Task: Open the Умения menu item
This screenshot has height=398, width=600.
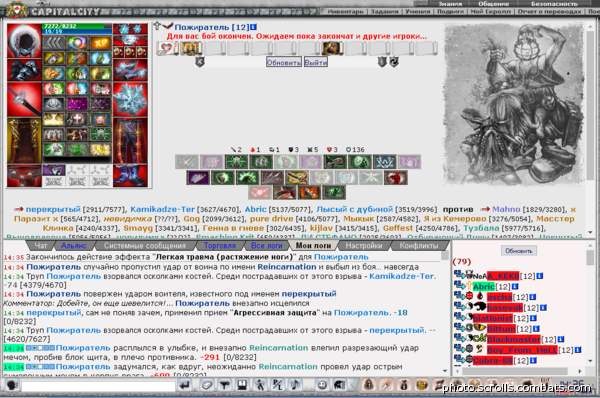Action: (418, 11)
